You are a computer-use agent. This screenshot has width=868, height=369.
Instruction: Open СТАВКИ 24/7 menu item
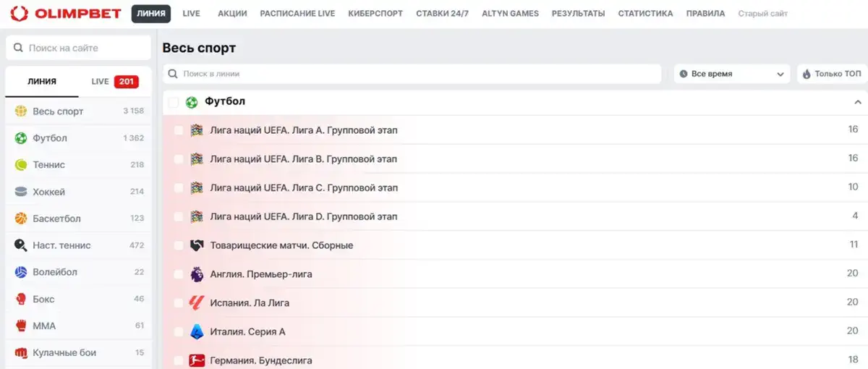[443, 14]
